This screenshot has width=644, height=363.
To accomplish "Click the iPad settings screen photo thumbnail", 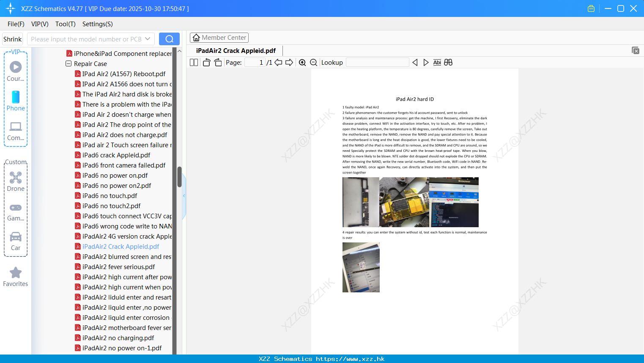I will (361, 267).
